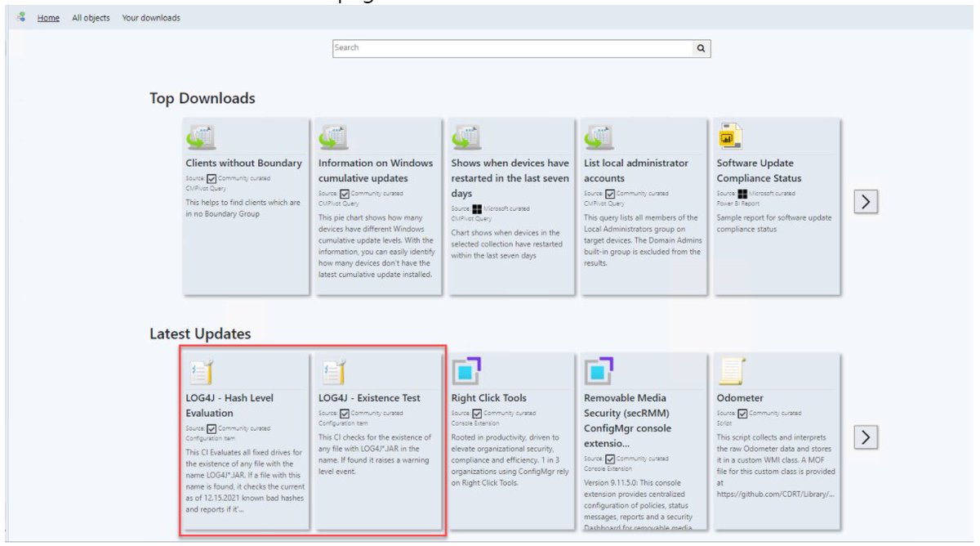Click Community curated check on LOG4J Existence Test

click(x=344, y=414)
